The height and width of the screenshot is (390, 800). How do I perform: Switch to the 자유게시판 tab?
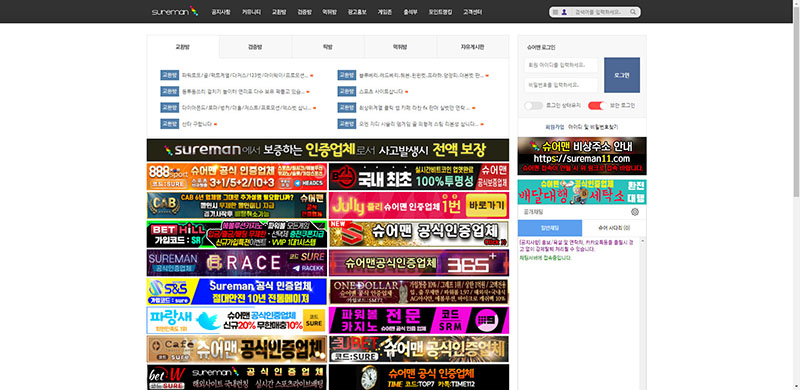click(472, 47)
